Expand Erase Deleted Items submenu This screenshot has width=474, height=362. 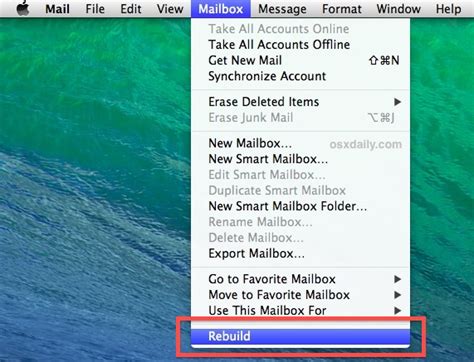click(x=300, y=102)
